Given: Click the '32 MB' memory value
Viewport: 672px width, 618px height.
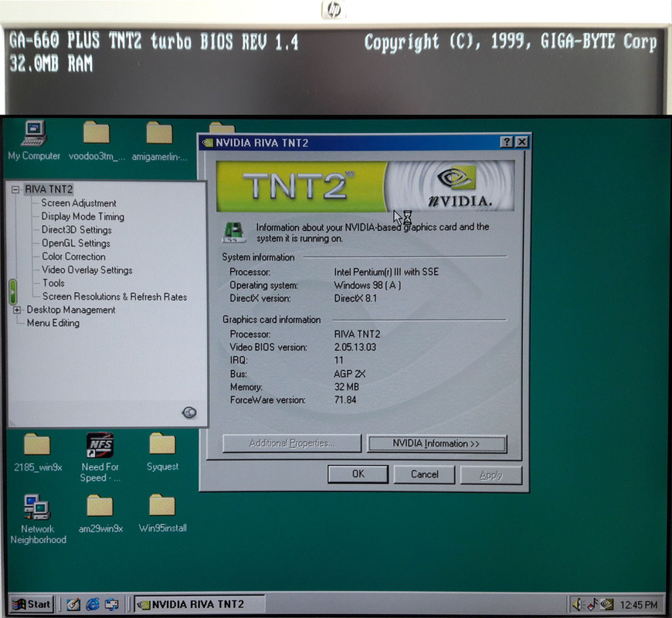Looking at the screenshot, I should pos(346,386).
